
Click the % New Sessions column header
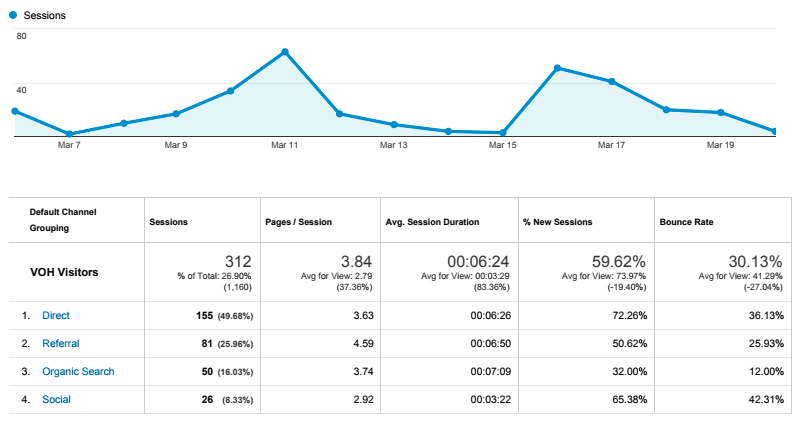click(558, 222)
